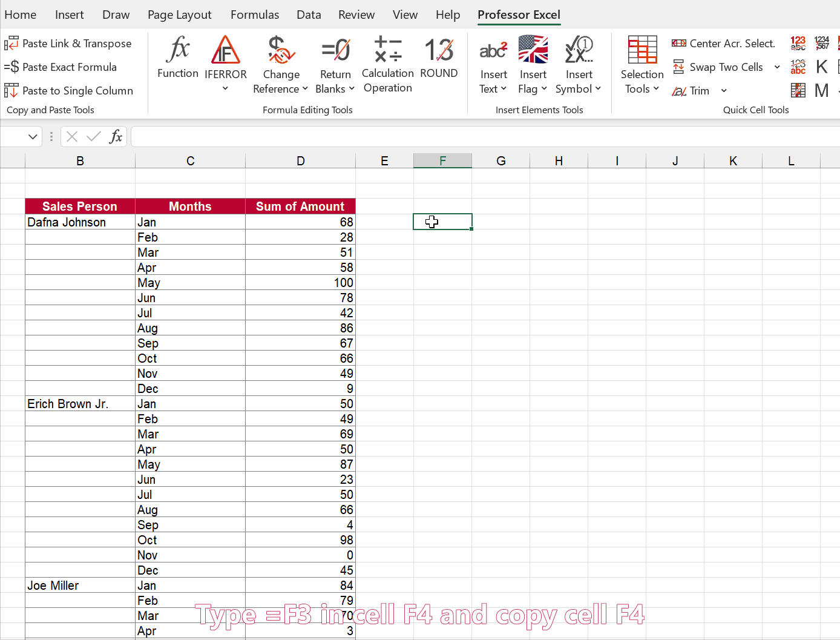Screen dimensions: 840x640
Task: Expand the Name Box dropdown
Action: [33, 136]
